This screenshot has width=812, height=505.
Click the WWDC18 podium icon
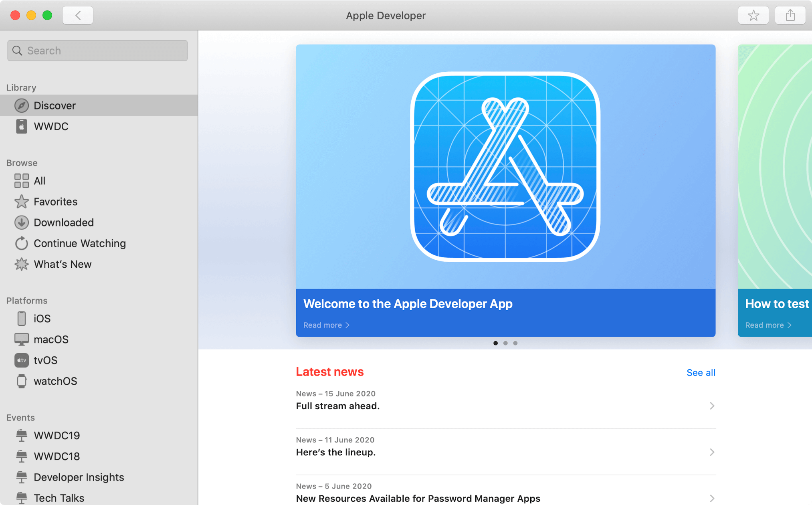coord(22,456)
